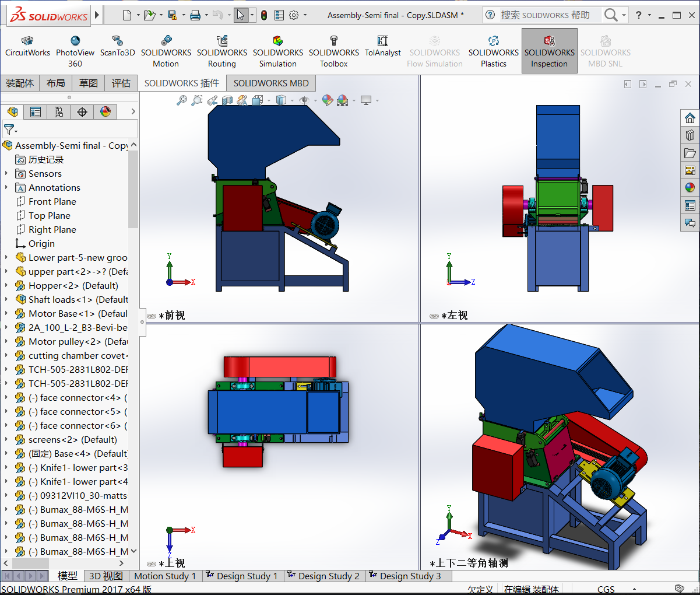Open the Options gear icon
Viewport: 700px width, 595px height.
(294, 15)
